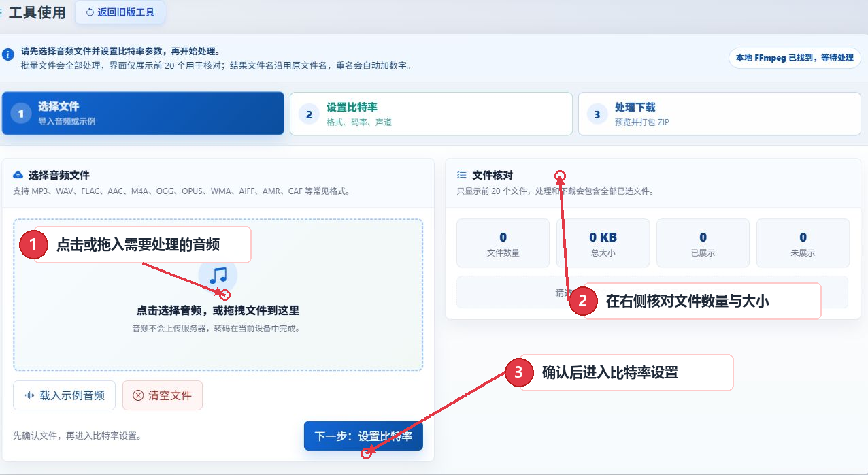Click the 载入示例音频 button
The height and width of the screenshot is (475, 868).
click(65, 395)
